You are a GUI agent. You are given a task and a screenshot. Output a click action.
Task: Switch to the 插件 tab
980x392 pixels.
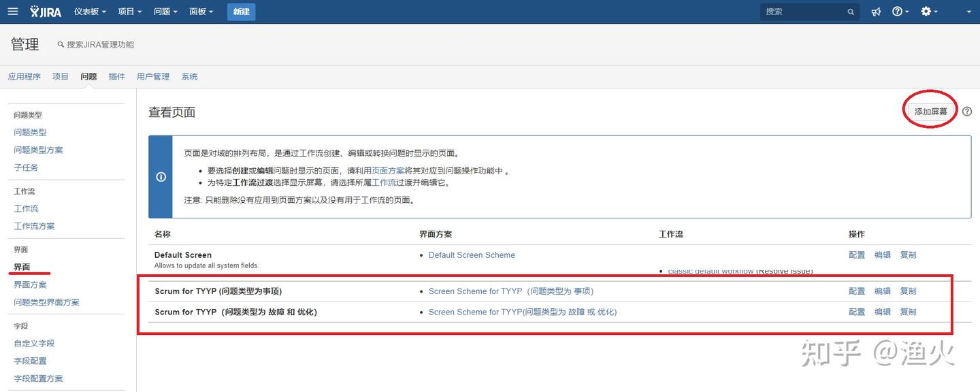click(x=117, y=76)
